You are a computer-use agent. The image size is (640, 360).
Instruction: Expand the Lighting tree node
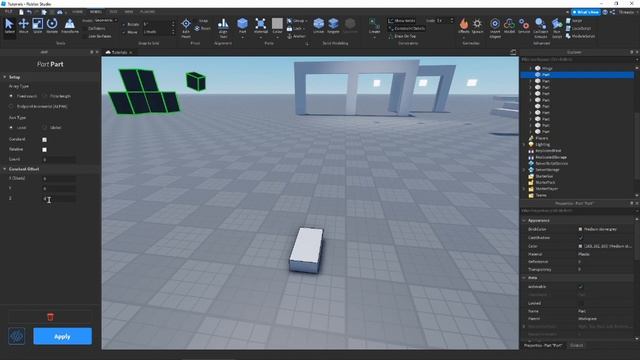[x=524, y=144]
